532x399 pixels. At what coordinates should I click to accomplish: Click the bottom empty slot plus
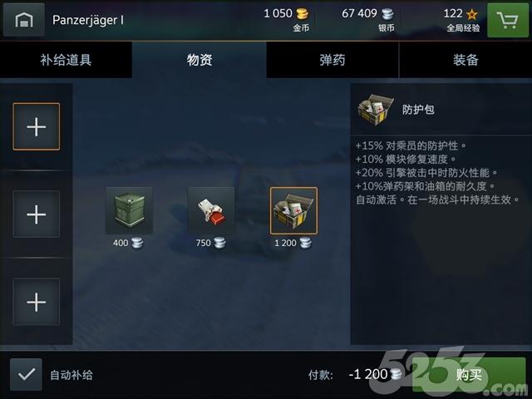pyautogui.click(x=37, y=302)
